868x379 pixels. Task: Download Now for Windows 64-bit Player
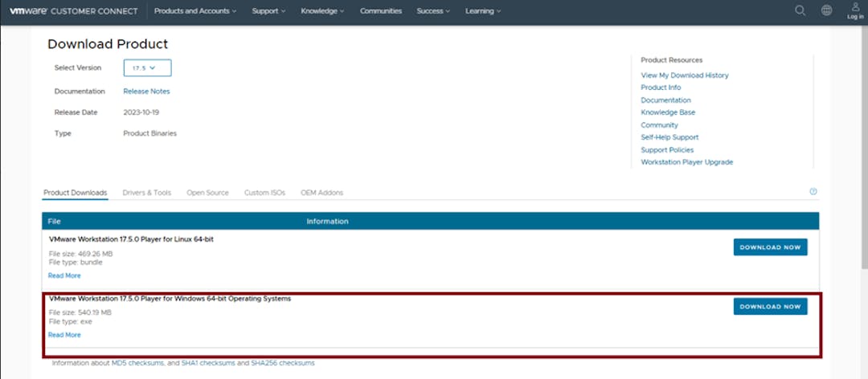coord(770,307)
